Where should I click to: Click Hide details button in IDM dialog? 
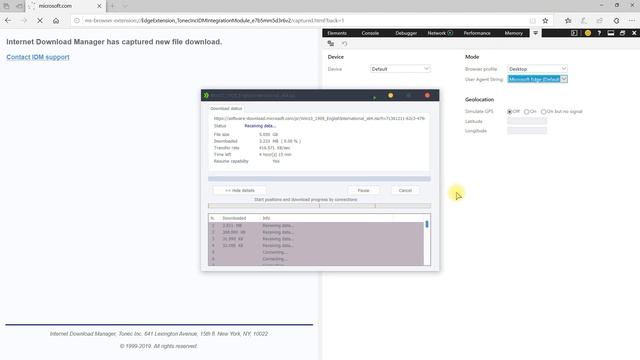(240, 191)
